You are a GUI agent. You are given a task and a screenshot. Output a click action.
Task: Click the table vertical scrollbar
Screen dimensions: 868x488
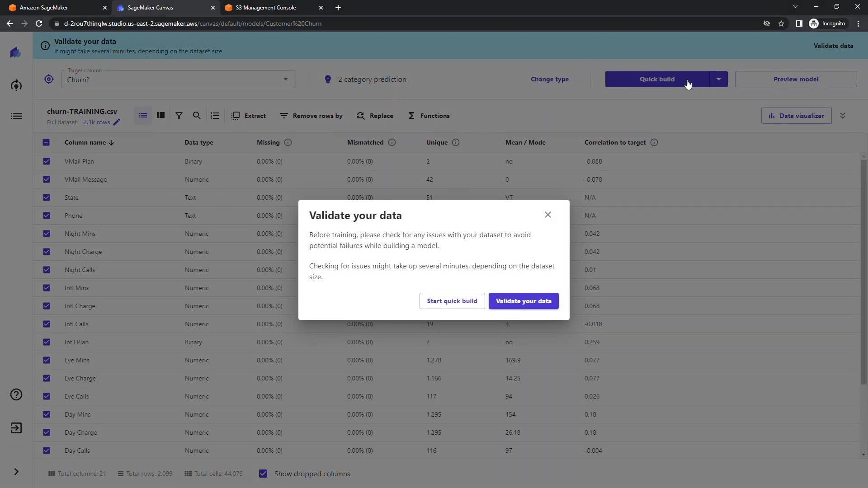(x=863, y=271)
